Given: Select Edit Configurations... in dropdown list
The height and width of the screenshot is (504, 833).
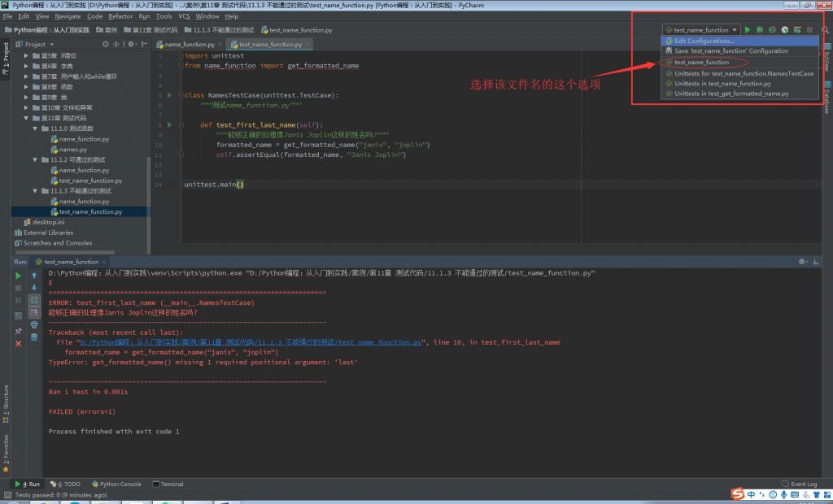Looking at the screenshot, I should pyautogui.click(x=704, y=41).
